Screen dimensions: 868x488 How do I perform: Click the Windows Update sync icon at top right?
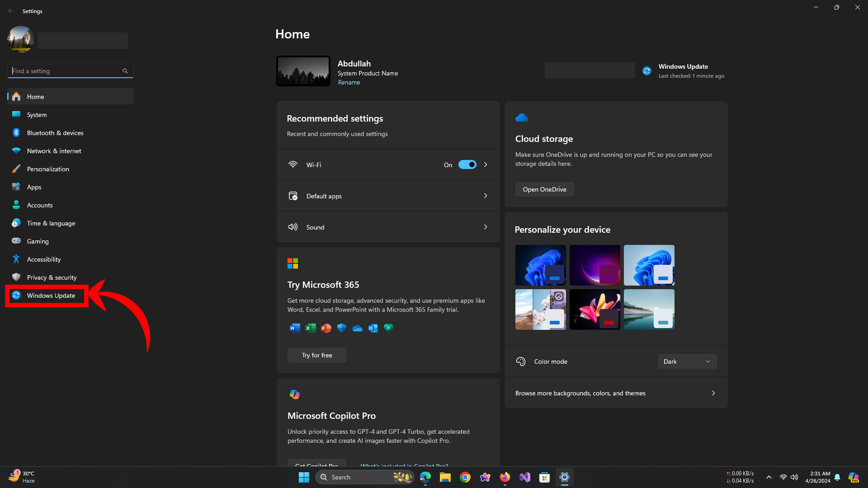click(647, 71)
